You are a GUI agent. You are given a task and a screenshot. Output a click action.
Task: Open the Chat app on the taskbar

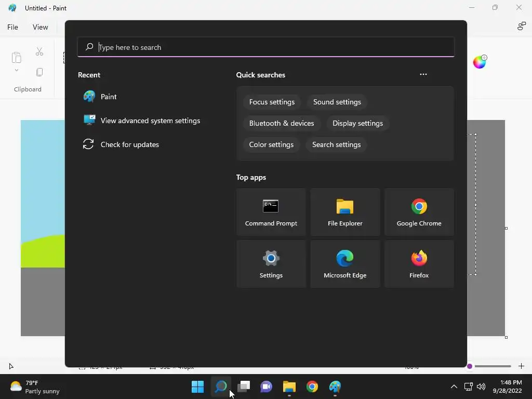(267, 387)
